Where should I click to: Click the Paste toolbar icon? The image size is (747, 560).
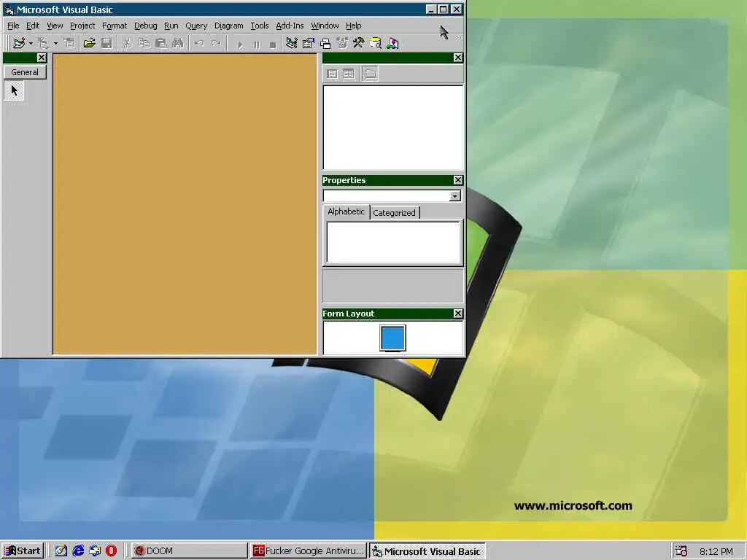click(x=161, y=43)
